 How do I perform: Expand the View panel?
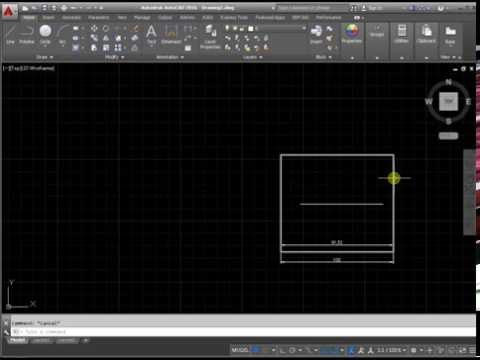click(x=448, y=57)
